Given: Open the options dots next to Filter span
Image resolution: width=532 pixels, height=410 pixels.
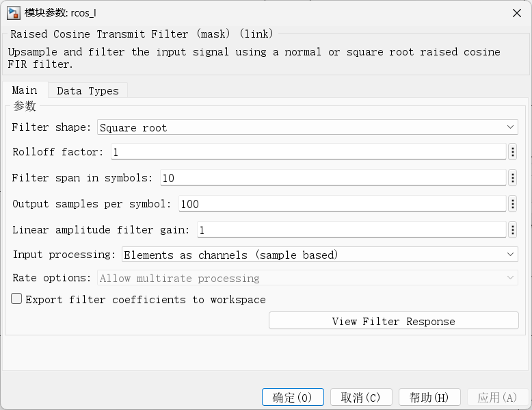Looking at the screenshot, I should [x=512, y=178].
